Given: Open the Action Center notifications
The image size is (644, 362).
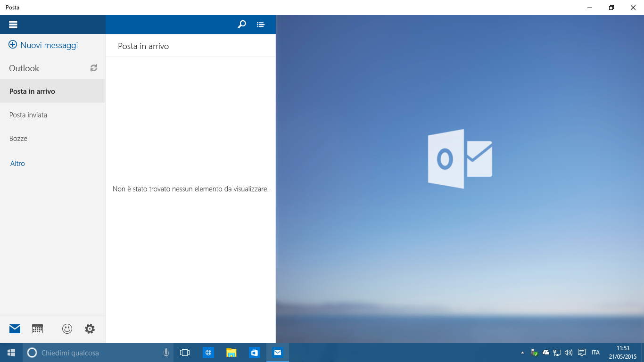Looking at the screenshot, I should tap(582, 353).
